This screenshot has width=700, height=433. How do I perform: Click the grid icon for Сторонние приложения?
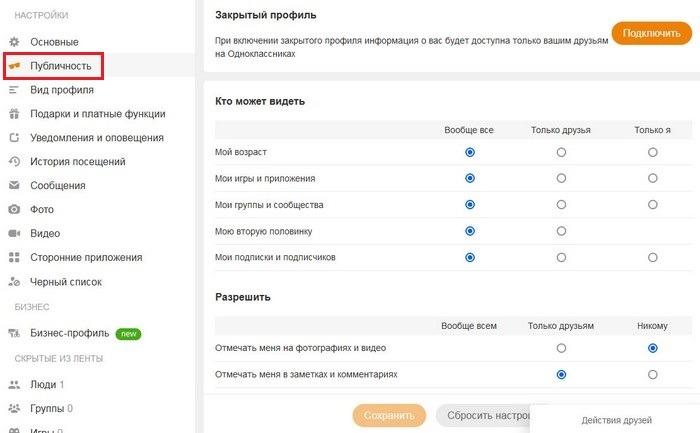[x=14, y=258]
